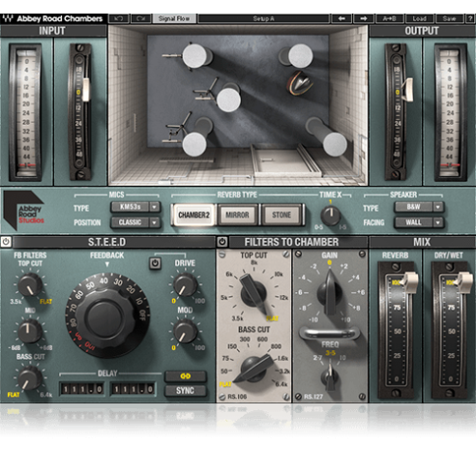Go to next preset with right arrow

pos(364,18)
